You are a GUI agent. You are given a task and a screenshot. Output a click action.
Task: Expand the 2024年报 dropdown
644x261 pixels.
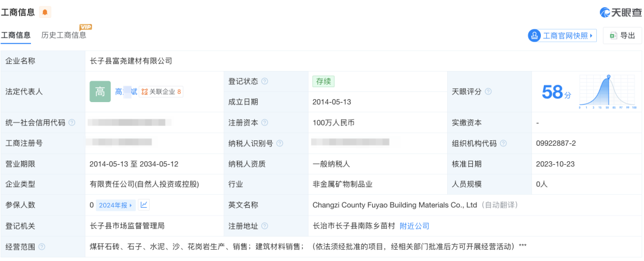(116, 205)
